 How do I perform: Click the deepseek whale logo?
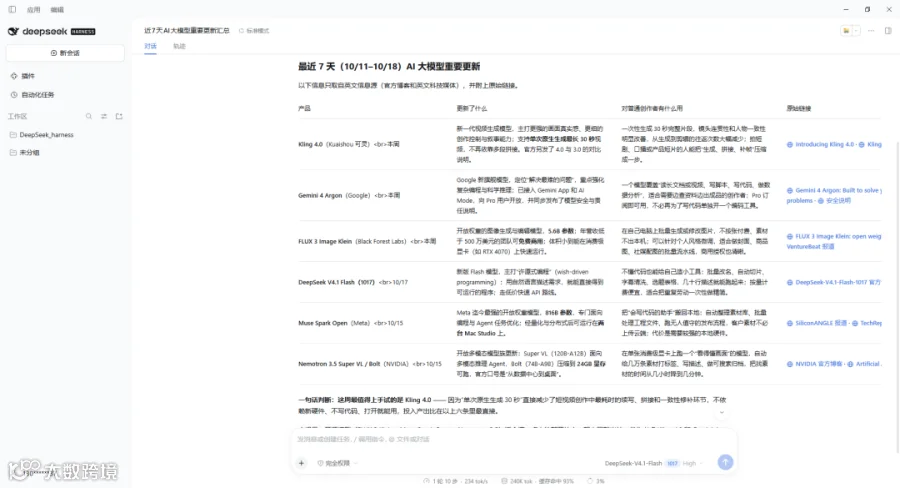pyautogui.click(x=13, y=32)
